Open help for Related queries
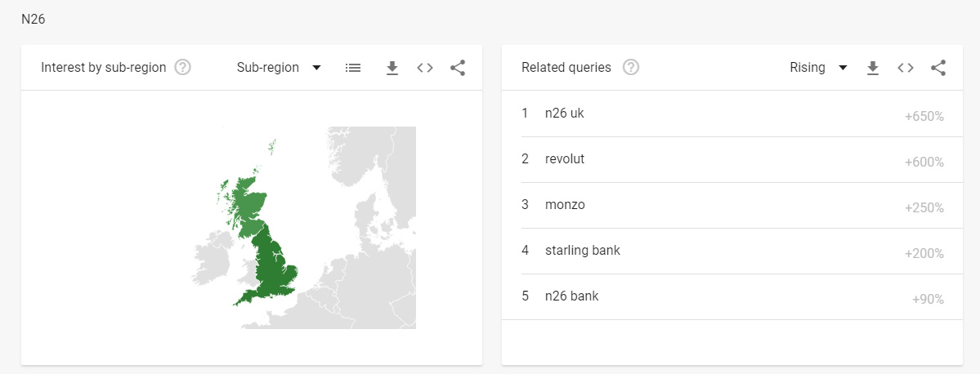Screen dimensions: 980x374 point(631,68)
